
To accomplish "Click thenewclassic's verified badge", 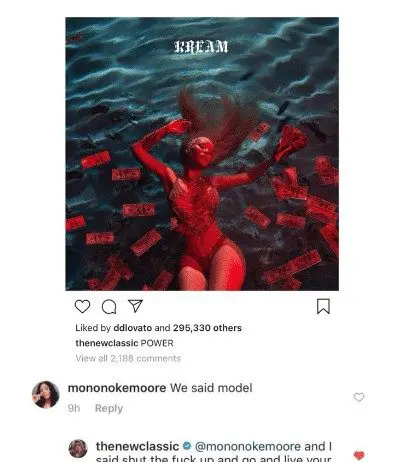I will point(187,446).
